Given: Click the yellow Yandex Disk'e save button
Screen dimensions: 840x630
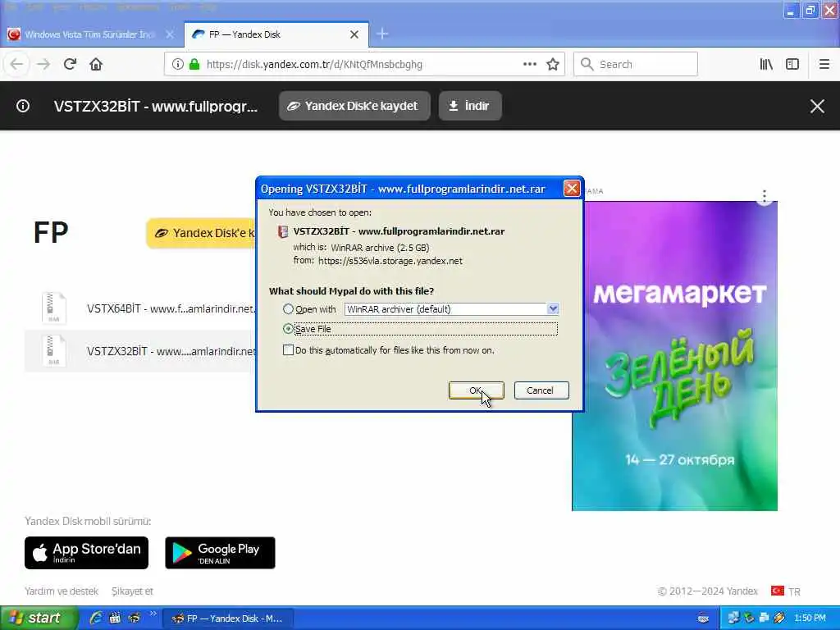Looking at the screenshot, I should point(202,233).
